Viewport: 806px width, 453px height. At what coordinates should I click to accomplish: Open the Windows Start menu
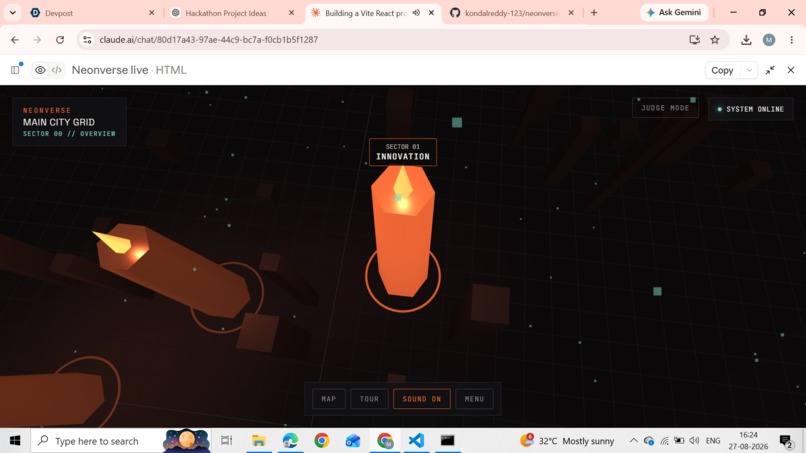pos(15,441)
